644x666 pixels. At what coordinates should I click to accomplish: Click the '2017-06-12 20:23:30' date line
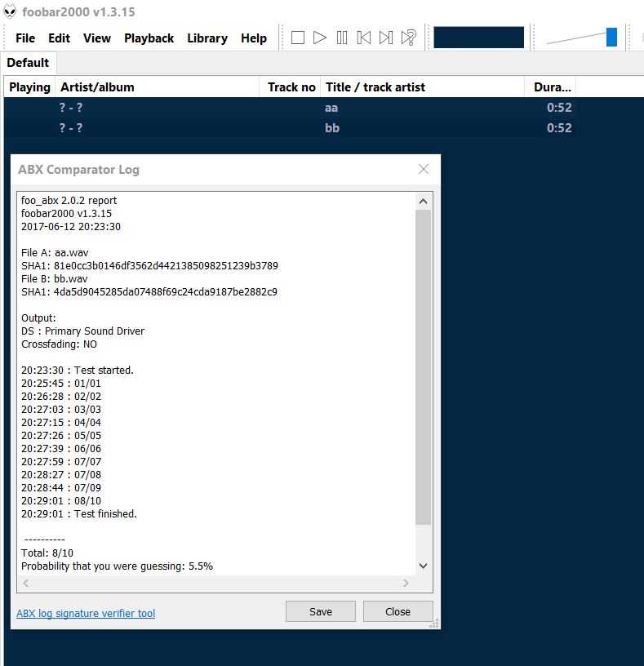[x=71, y=227]
